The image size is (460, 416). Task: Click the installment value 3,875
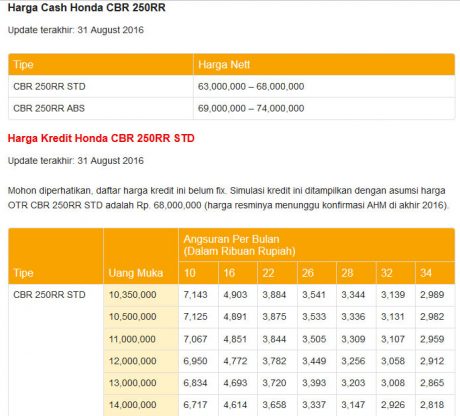click(274, 317)
